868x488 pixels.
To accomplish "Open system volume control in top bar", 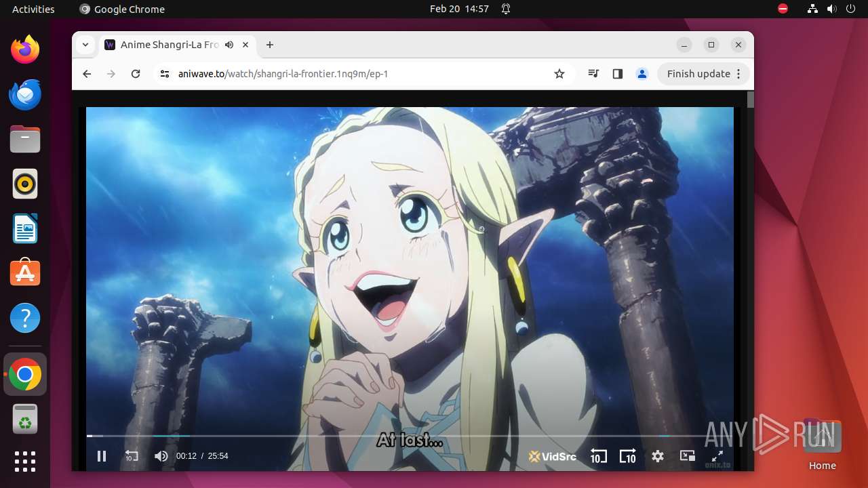I will 831,9.
